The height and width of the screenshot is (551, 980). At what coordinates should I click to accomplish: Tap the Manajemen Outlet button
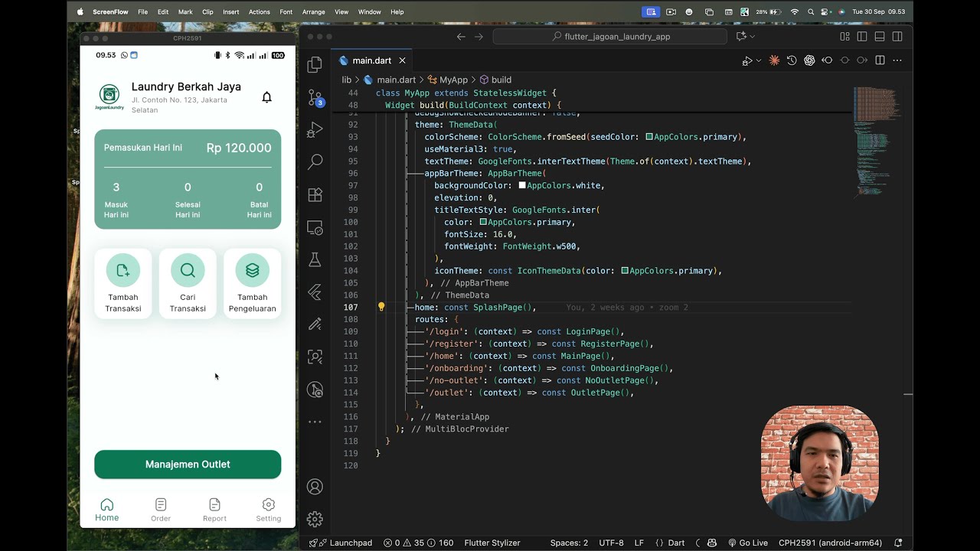[188, 465]
